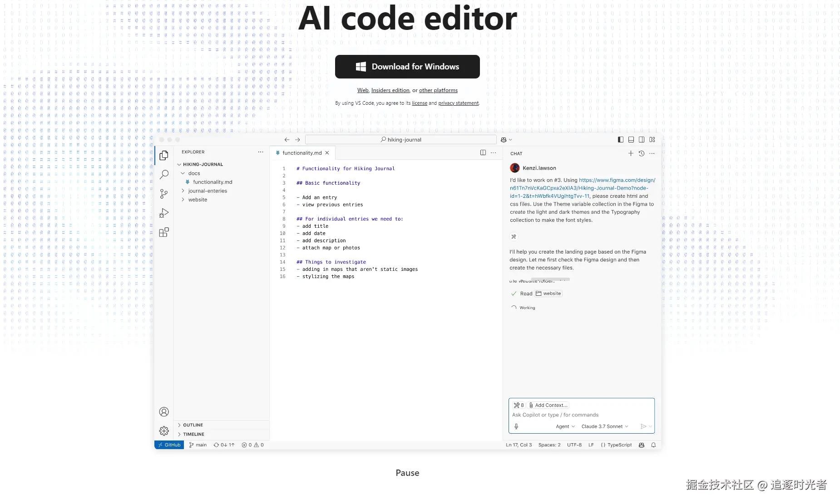Open errors and warnings status item
Viewport: 840px width, 504px height.
tap(252, 445)
